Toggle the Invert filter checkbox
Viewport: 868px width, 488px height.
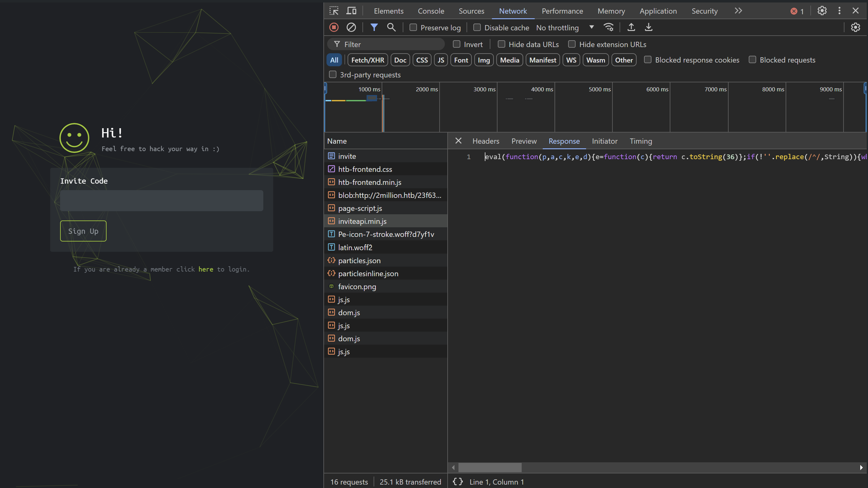coord(457,44)
